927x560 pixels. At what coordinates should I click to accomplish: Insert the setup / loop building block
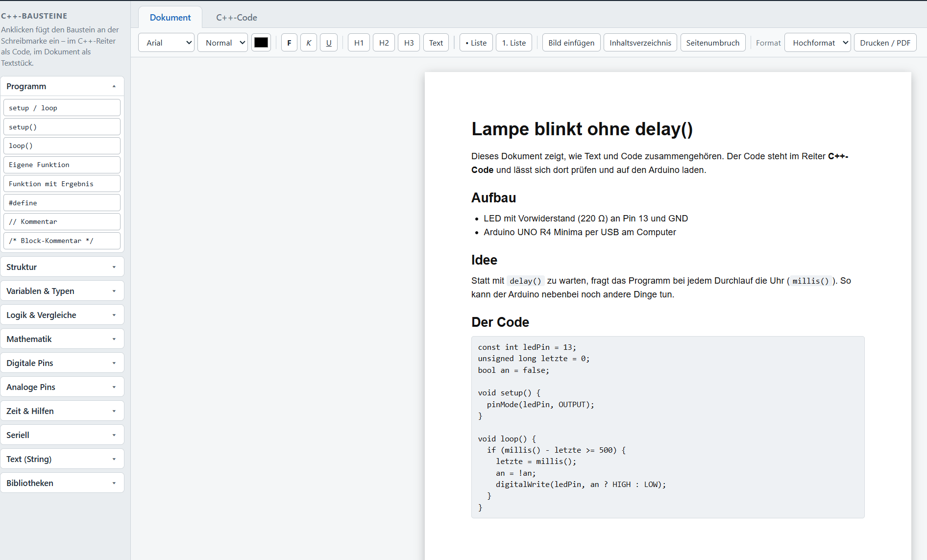coord(62,108)
